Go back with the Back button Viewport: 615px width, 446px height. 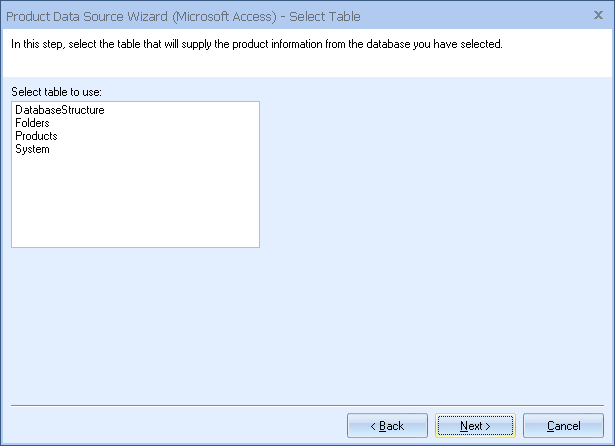(x=387, y=426)
